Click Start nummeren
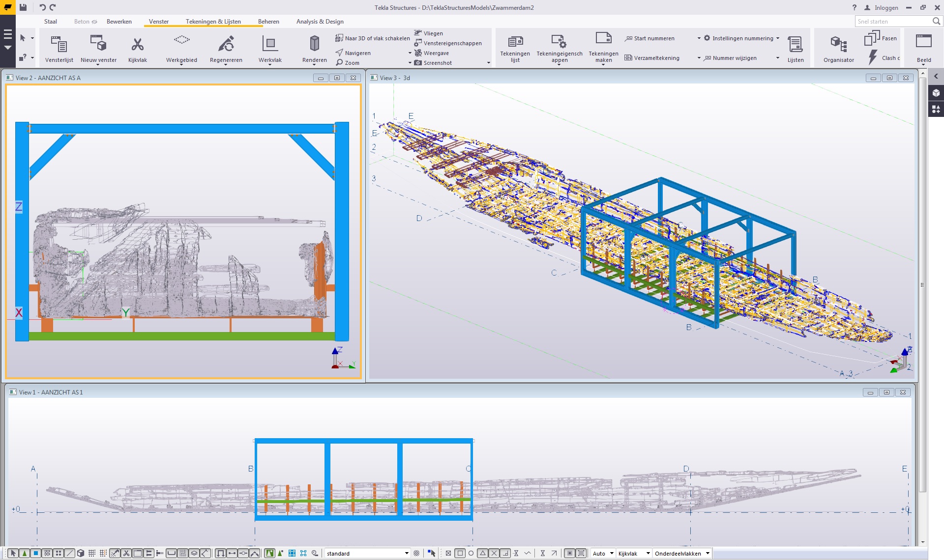The image size is (944, 560). point(649,38)
